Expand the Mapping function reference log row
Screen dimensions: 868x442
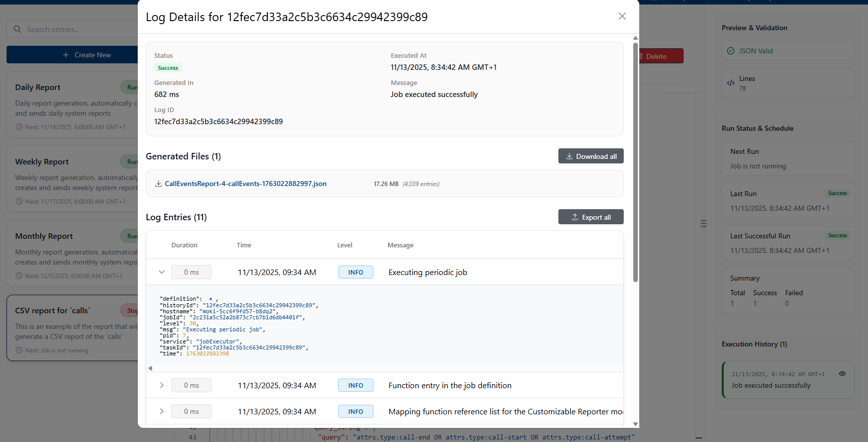[x=162, y=411]
